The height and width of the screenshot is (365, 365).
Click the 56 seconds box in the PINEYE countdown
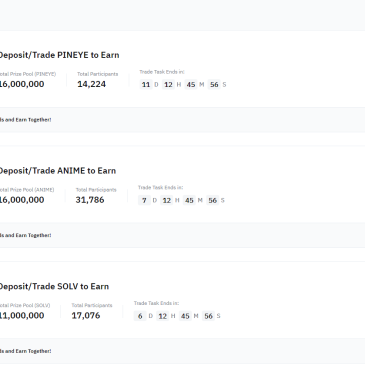(x=214, y=85)
